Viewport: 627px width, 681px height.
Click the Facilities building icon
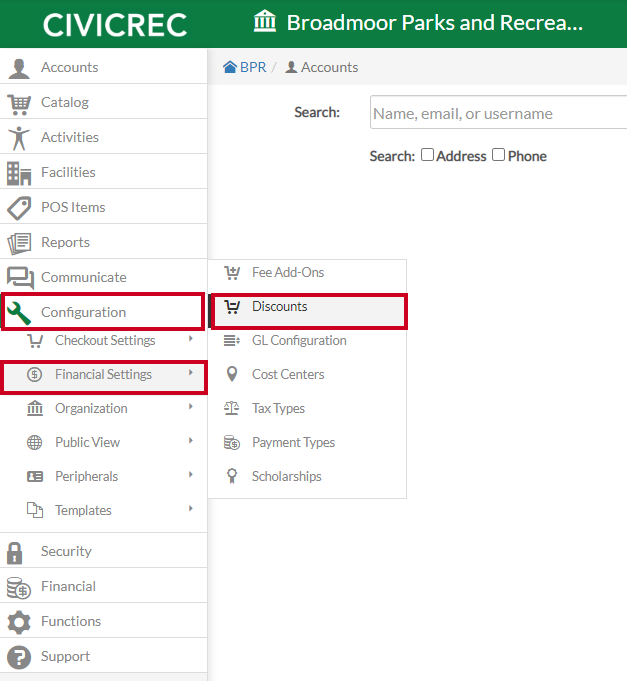click(19, 173)
